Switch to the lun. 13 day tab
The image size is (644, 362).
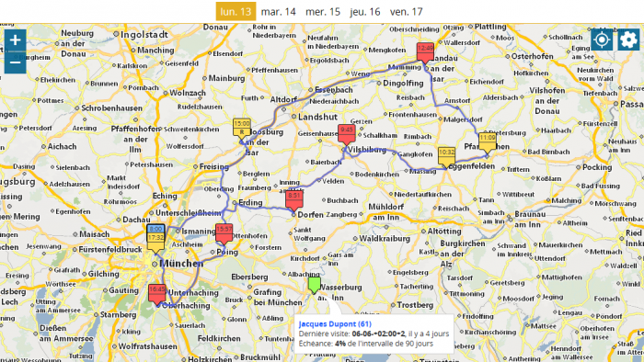click(x=236, y=11)
